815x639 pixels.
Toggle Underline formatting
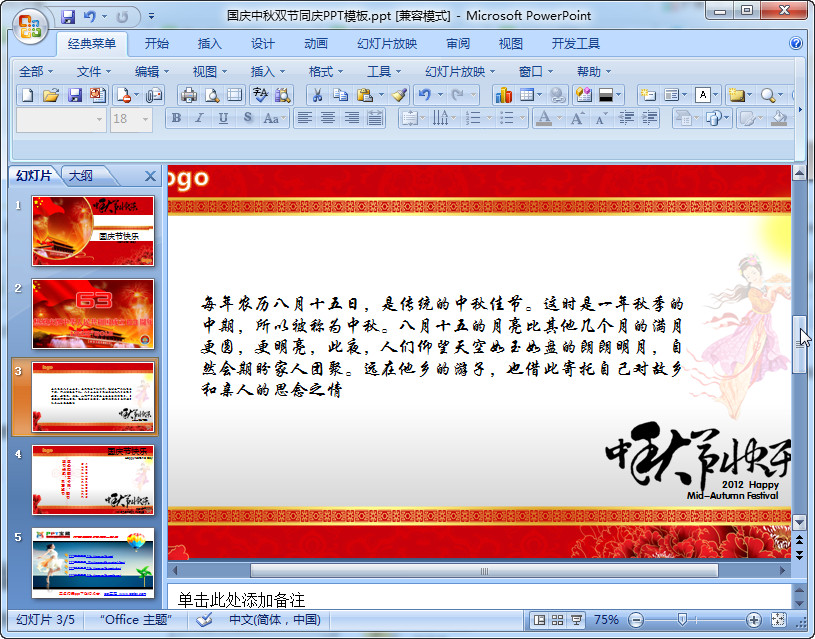[x=223, y=119]
